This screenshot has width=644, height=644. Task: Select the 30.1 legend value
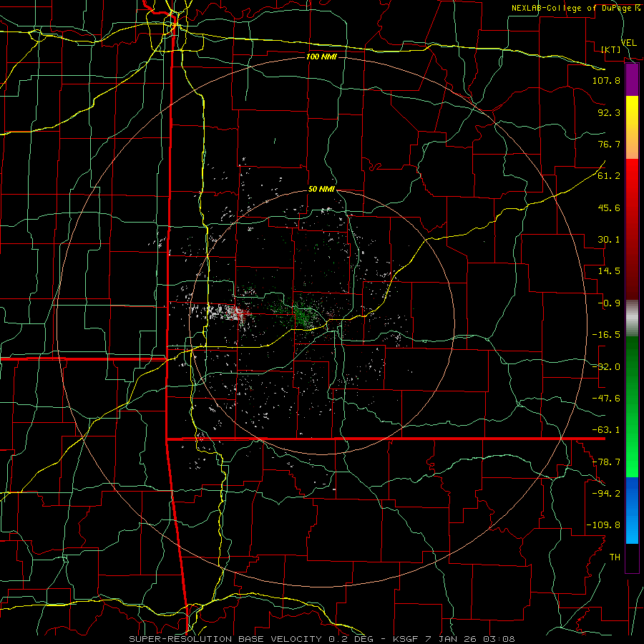pyautogui.click(x=609, y=240)
